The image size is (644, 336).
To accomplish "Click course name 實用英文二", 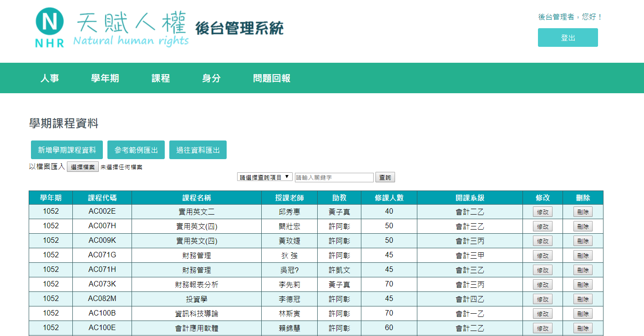I will tap(197, 212).
